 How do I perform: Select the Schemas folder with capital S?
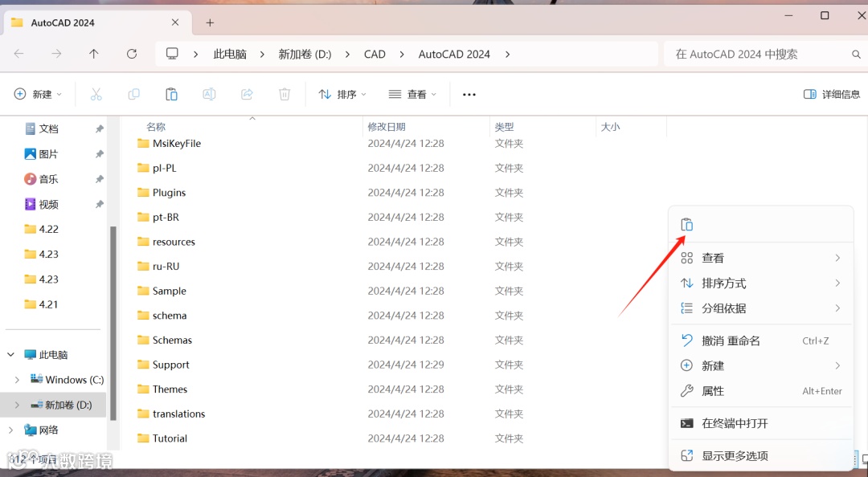click(165, 340)
